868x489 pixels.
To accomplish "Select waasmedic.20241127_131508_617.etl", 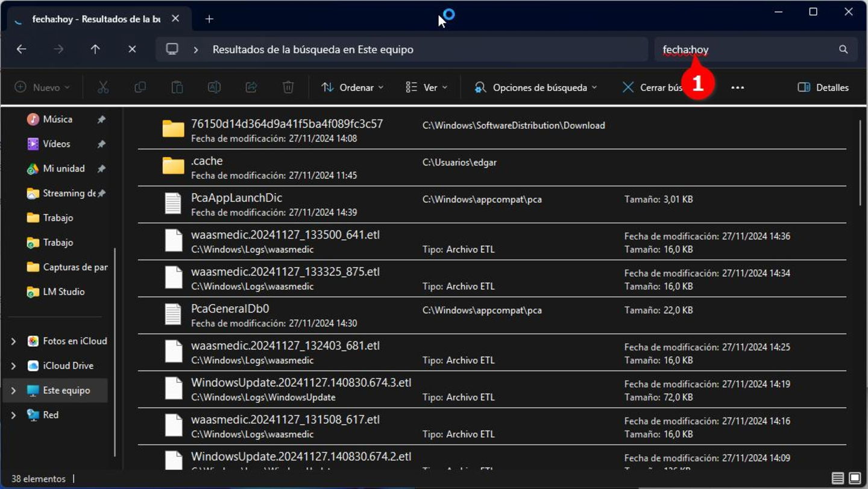I will 492,426.
